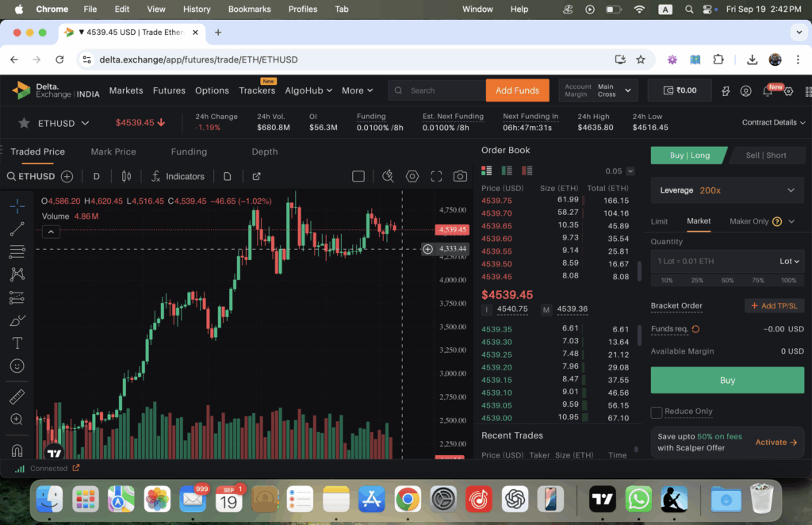Select the ruler measure tool

17,397
